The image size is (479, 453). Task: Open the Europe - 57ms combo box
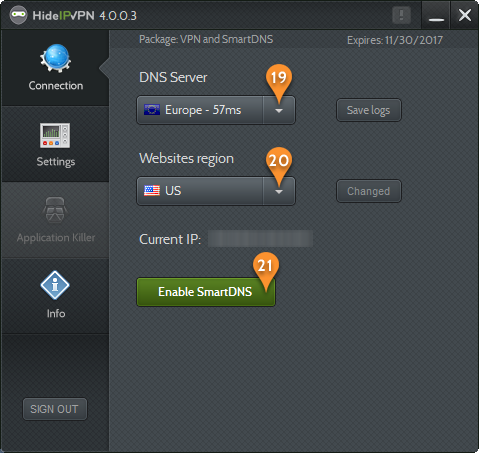point(216,110)
